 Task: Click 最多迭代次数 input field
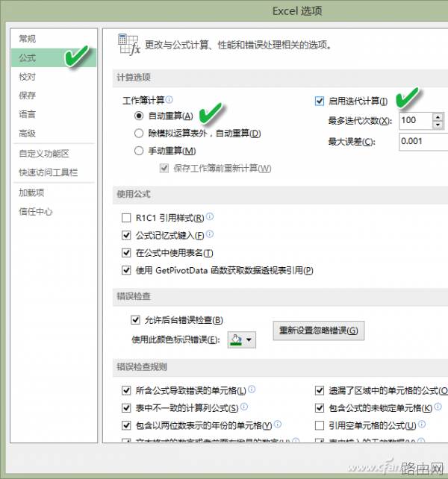click(x=416, y=121)
